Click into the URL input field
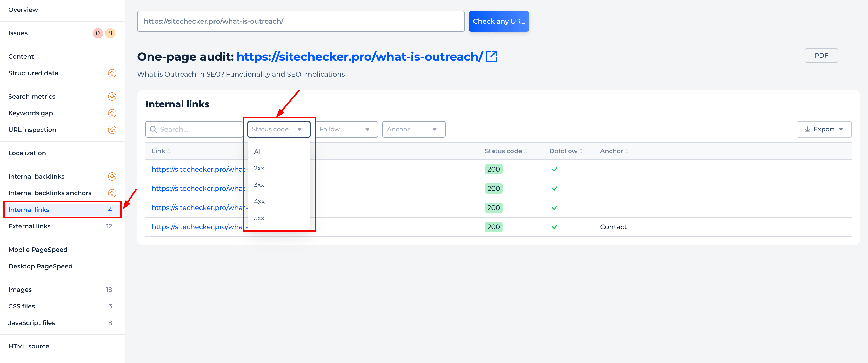This screenshot has height=363, width=868. click(x=301, y=21)
